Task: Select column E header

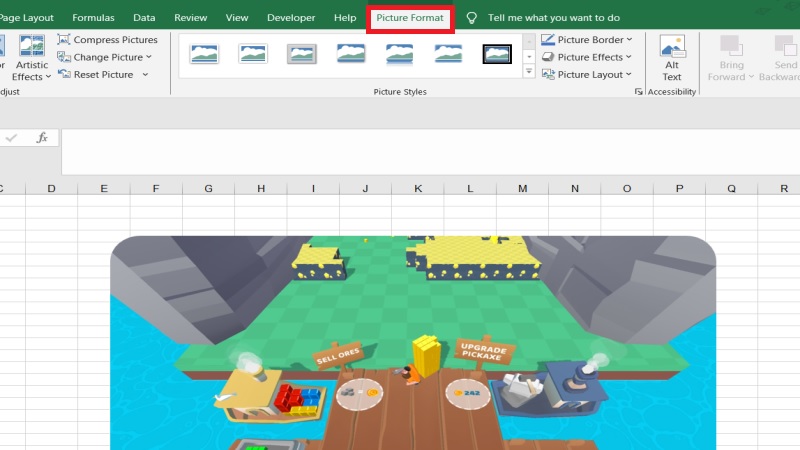Action: 104,188
